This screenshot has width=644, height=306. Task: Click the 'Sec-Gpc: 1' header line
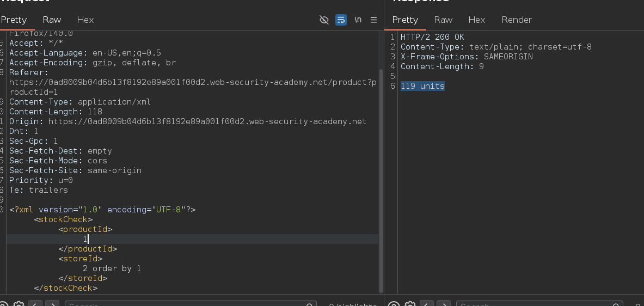34,142
